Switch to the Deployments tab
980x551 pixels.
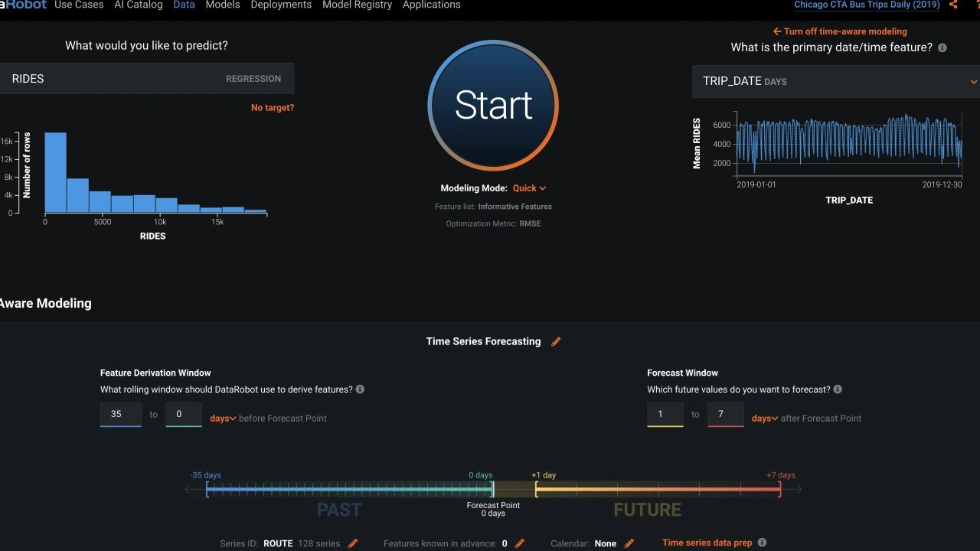click(281, 5)
